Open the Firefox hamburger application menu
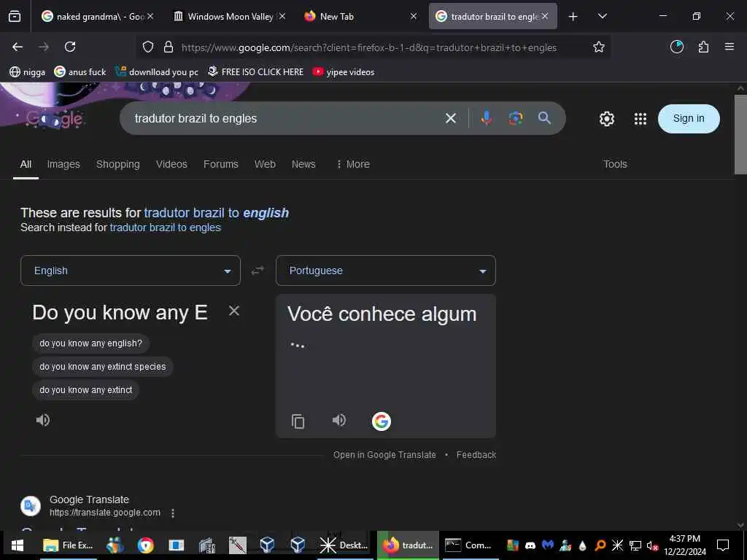 click(x=729, y=47)
